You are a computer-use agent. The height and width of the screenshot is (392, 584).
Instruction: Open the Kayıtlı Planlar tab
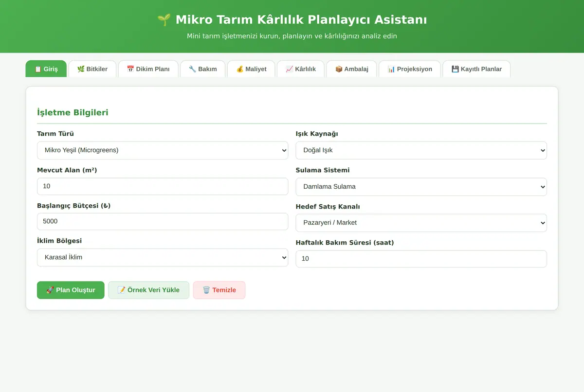[x=476, y=69]
